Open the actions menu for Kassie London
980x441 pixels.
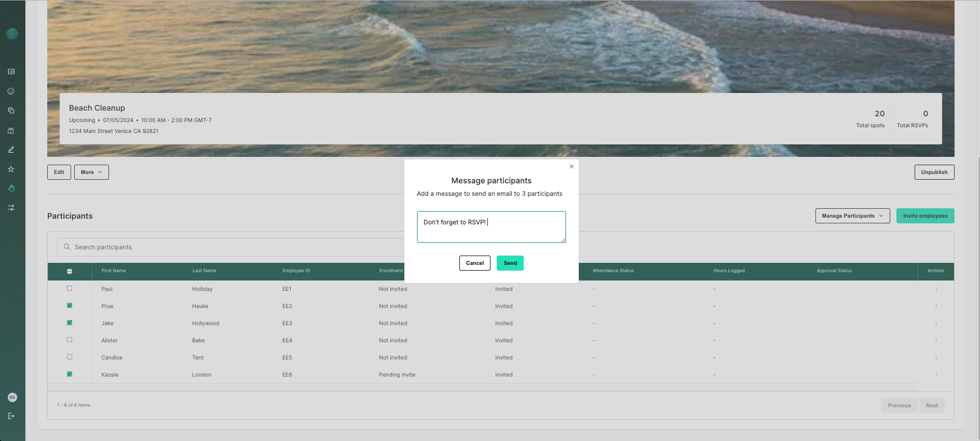[936, 375]
